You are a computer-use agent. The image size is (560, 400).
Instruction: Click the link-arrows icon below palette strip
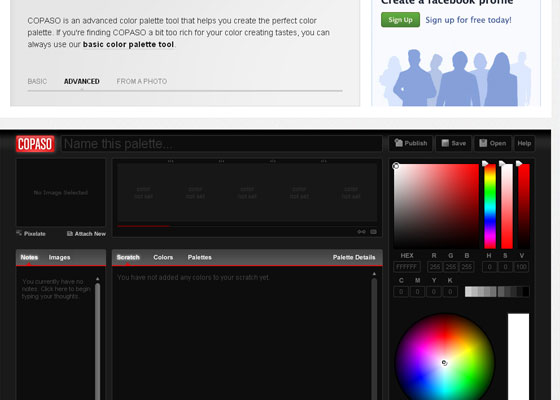tap(361, 232)
